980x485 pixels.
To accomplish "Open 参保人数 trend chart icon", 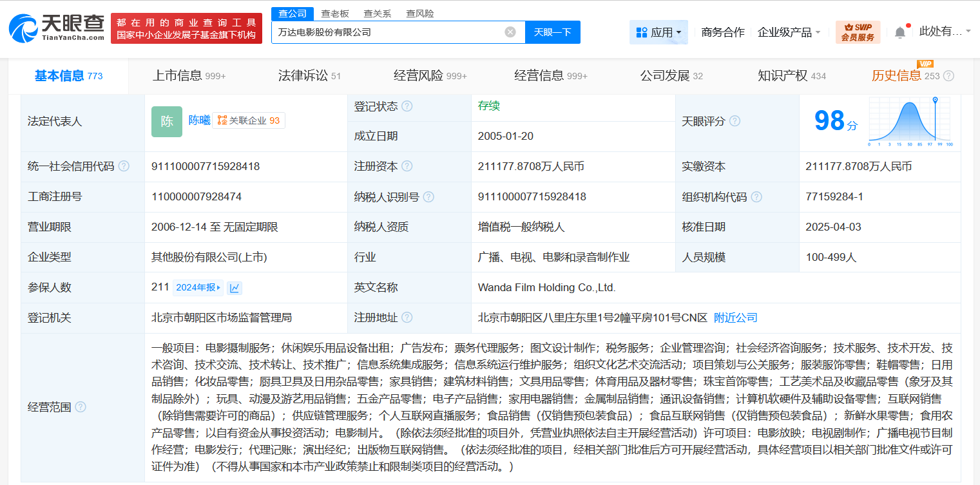I will pos(234,287).
